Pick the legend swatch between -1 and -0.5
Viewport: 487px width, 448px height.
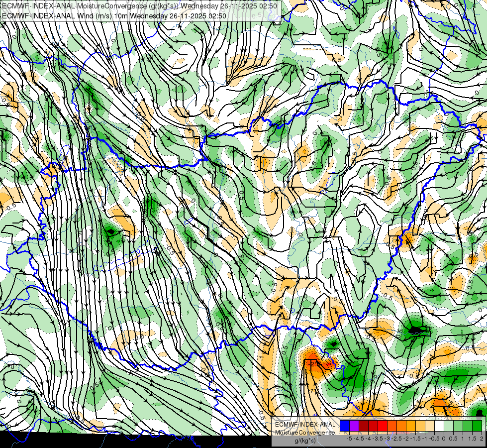pos(430,426)
